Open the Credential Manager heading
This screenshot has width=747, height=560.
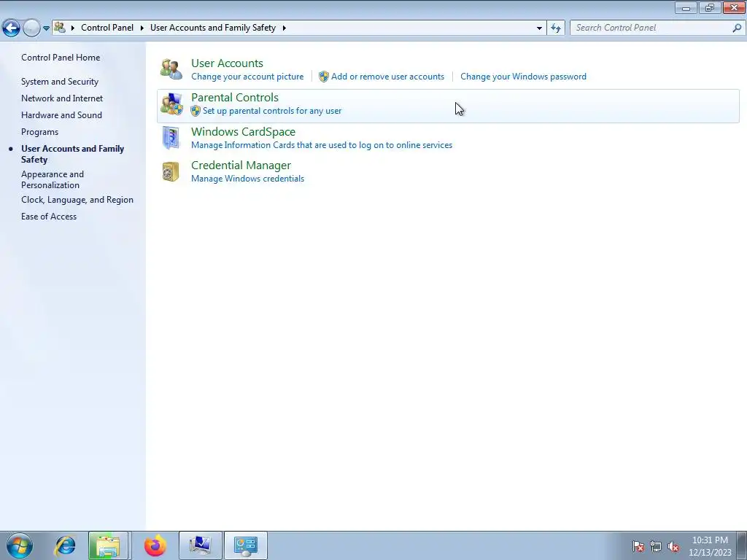click(241, 166)
